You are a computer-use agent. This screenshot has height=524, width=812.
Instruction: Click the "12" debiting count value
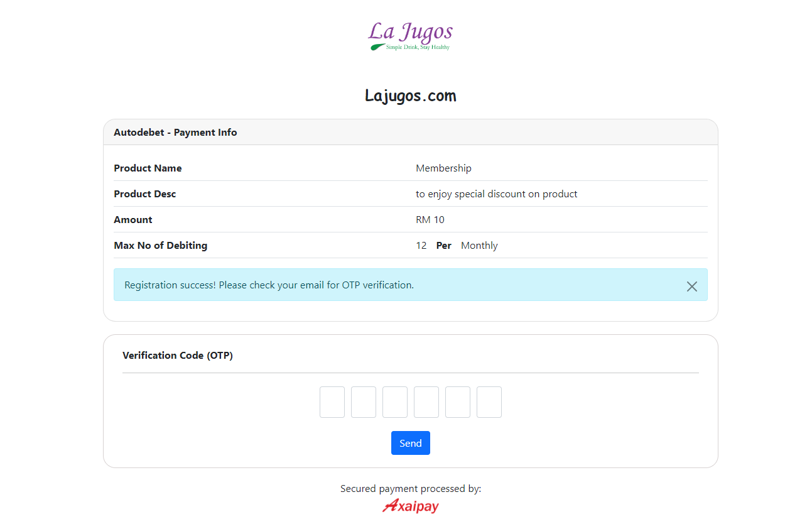tap(421, 246)
